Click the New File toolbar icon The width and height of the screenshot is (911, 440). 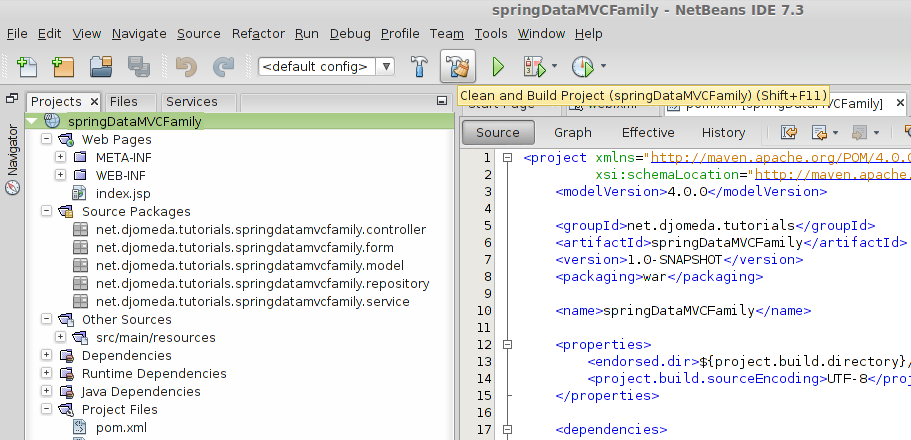[x=26, y=66]
